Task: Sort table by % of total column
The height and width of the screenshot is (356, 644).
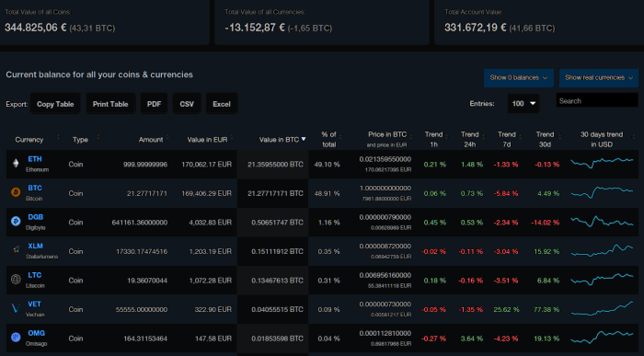Action: 328,139
